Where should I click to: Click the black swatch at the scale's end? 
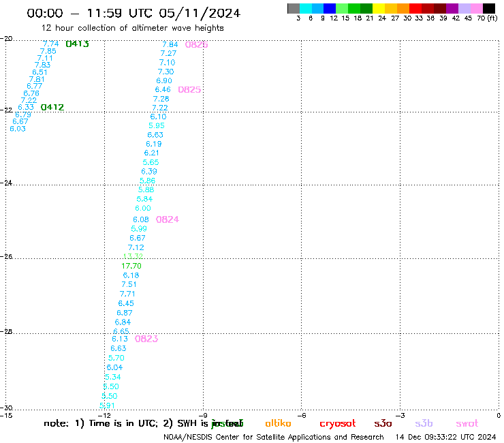(x=489, y=8)
